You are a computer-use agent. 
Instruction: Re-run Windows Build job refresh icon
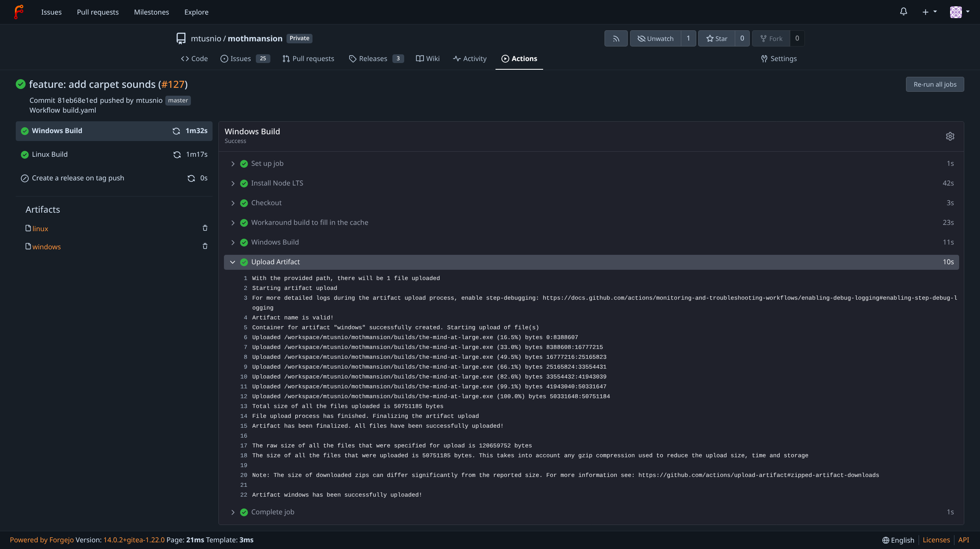click(x=176, y=131)
